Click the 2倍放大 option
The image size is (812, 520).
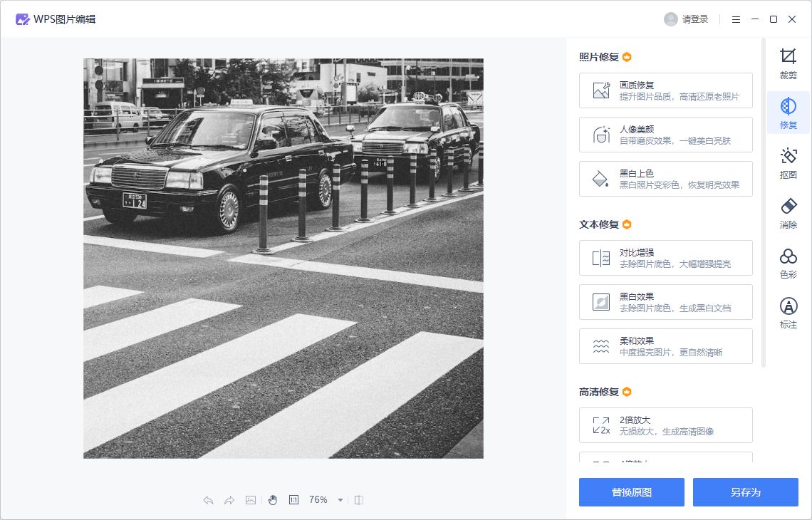665,425
